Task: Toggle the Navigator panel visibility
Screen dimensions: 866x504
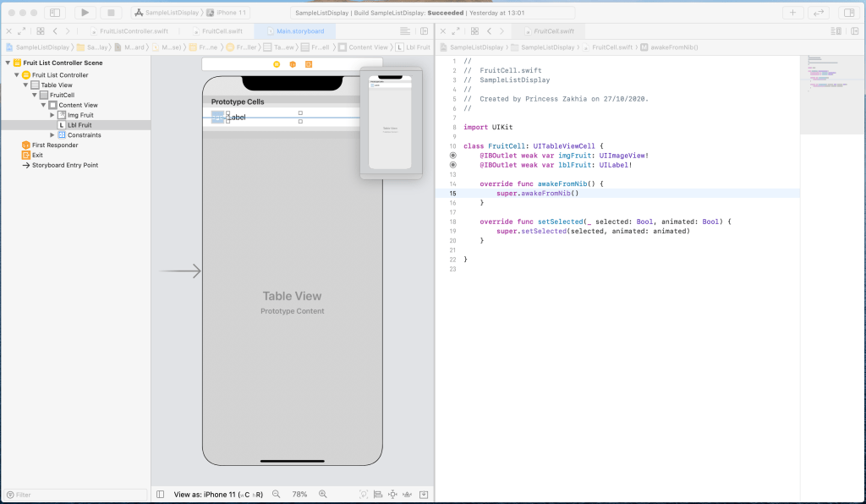Action: 54,13
